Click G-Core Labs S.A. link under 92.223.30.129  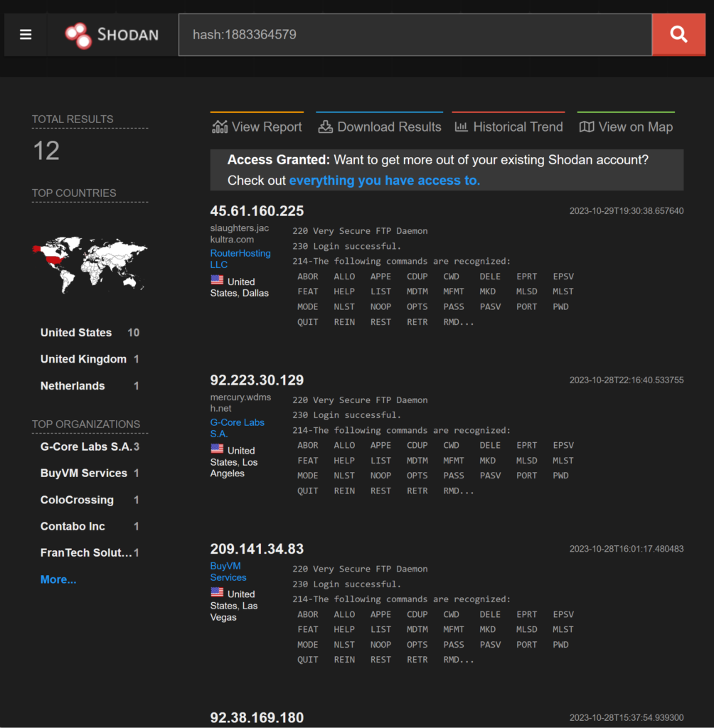pos(237,428)
